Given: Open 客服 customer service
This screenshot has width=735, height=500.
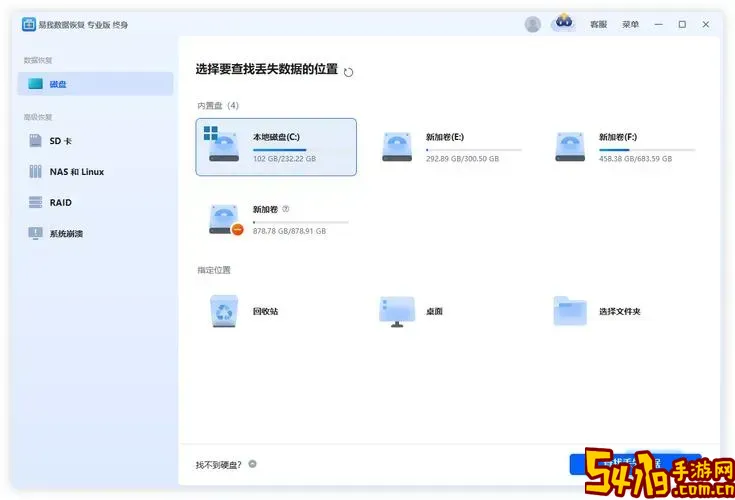Looking at the screenshot, I should point(599,24).
